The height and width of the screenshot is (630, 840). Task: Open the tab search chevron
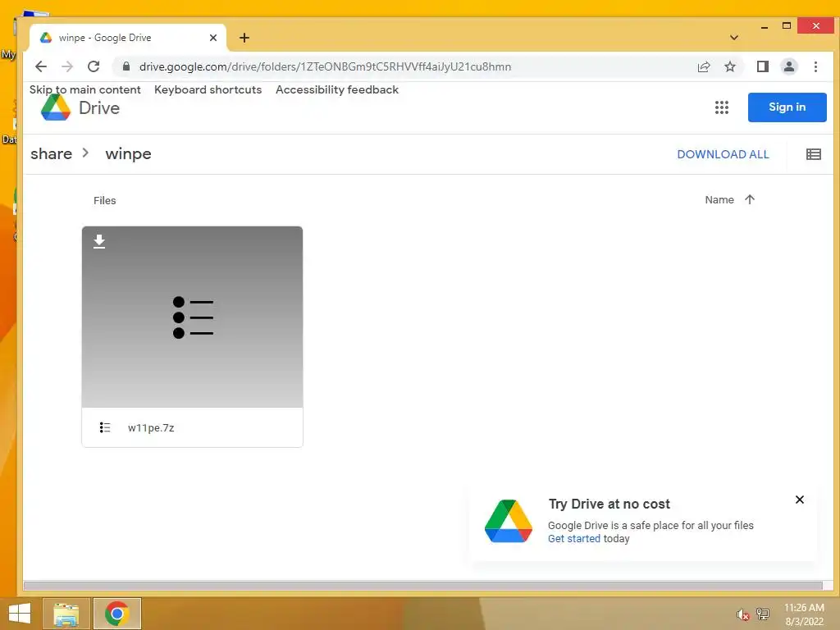tap(734, 38)
